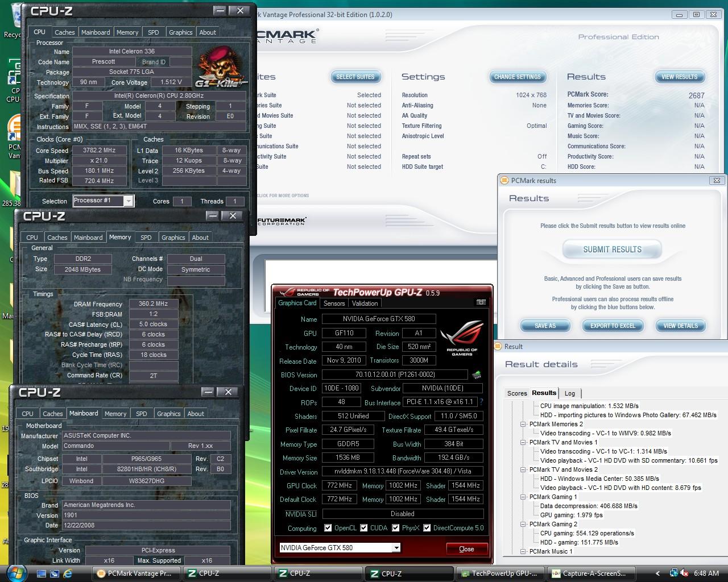
Task: Select Data decompression: 406.688 MB/s row
Action: coord(589,506)
